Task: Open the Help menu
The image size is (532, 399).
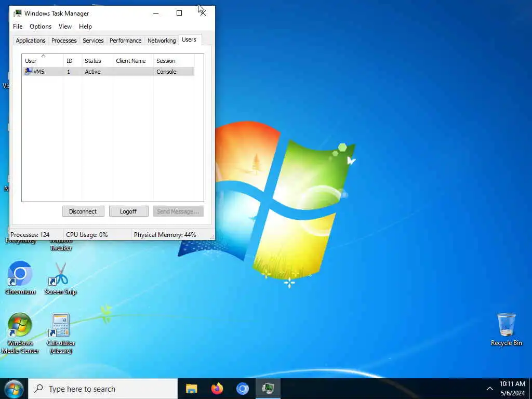Action: click(85, 26)
